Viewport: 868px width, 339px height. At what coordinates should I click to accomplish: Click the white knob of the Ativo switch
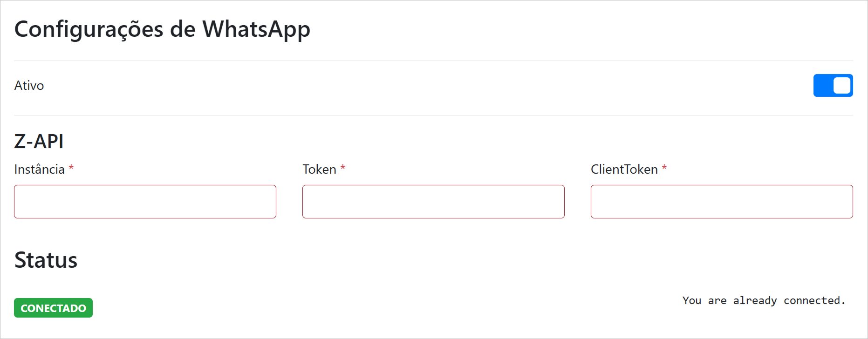tap(841, 86)
